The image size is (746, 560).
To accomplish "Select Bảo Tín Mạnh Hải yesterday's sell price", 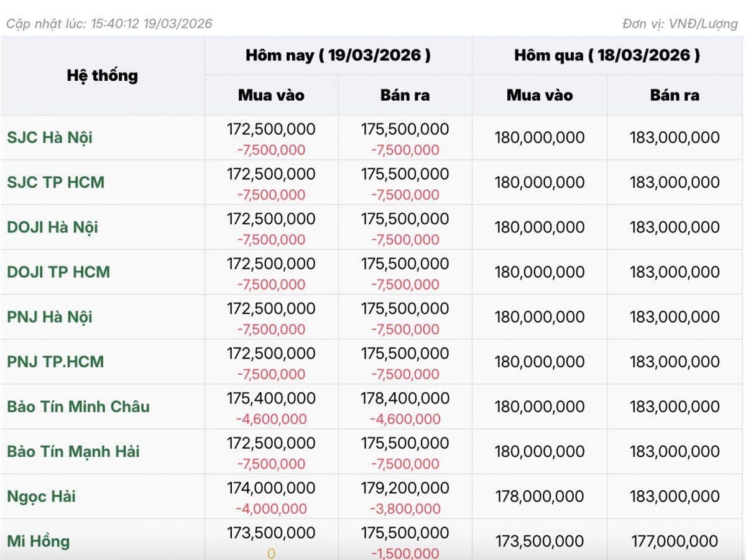I will coord(675,451).
